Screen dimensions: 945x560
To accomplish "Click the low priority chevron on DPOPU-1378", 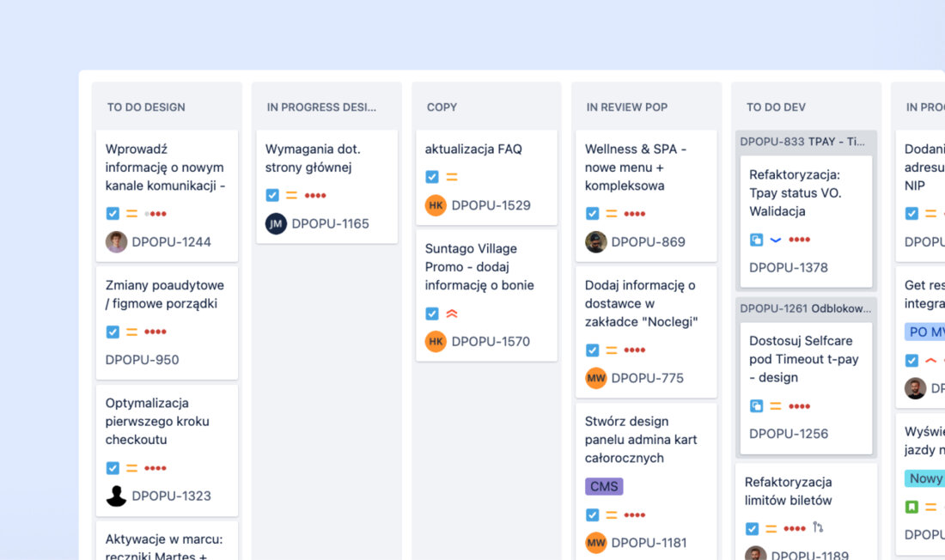I will coord(775,240).
